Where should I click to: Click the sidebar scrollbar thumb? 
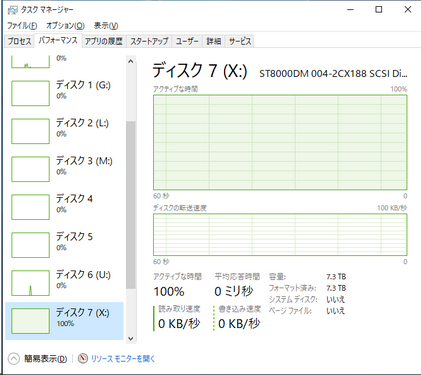[131, 205]
